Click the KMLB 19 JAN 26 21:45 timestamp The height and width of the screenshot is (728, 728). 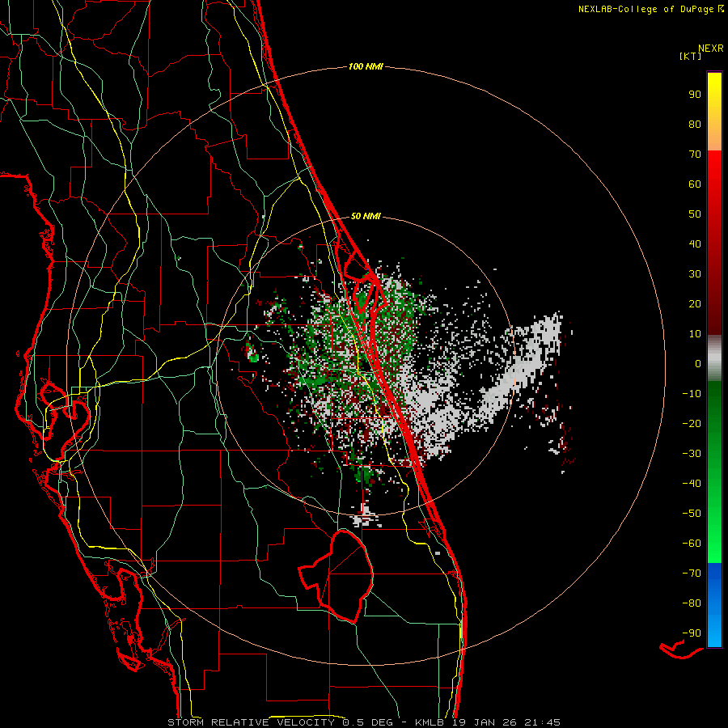click(x=488, y=722)
